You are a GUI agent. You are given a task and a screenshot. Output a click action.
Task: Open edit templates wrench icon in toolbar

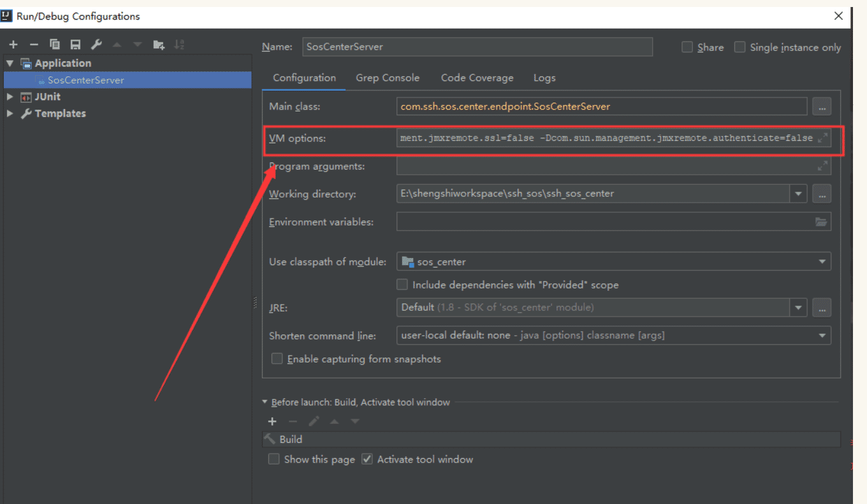click(96, 45)
